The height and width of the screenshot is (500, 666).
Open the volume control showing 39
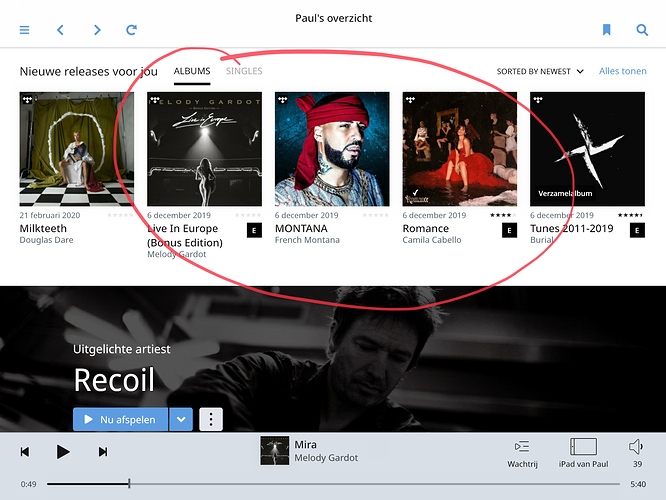pos(636,453)
